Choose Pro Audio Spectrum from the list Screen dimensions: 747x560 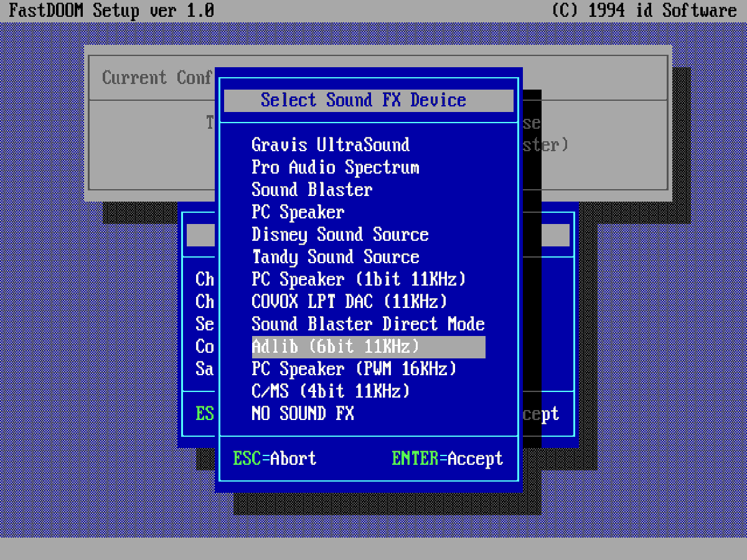coord(336,167)
